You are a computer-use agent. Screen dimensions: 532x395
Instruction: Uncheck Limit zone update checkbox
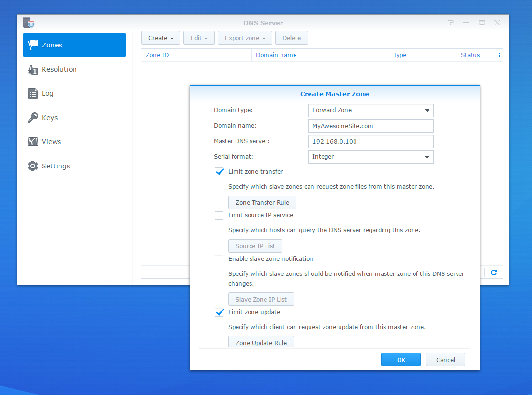point(219,312)
